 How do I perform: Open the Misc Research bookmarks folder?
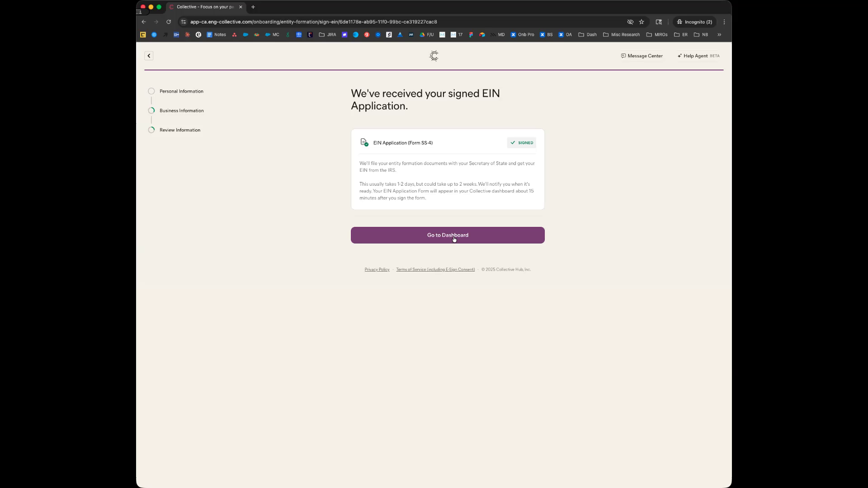[621, 34]
